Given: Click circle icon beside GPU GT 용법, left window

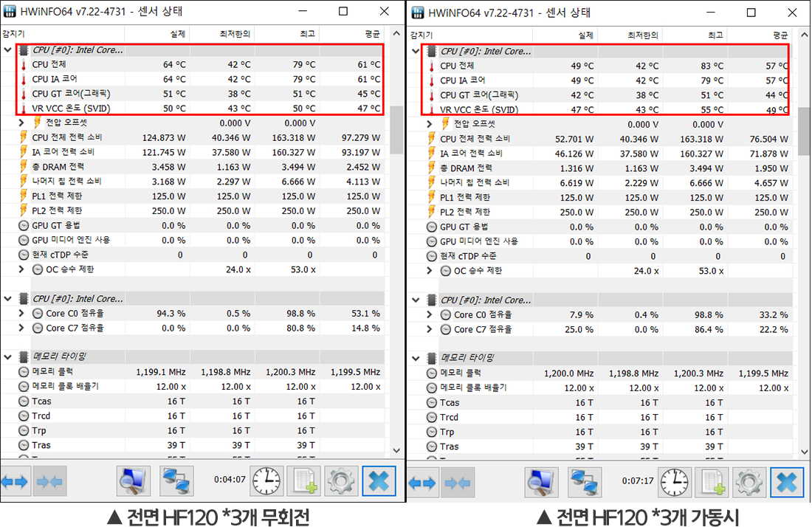Looking at the screenshot, I should point(24,226).
